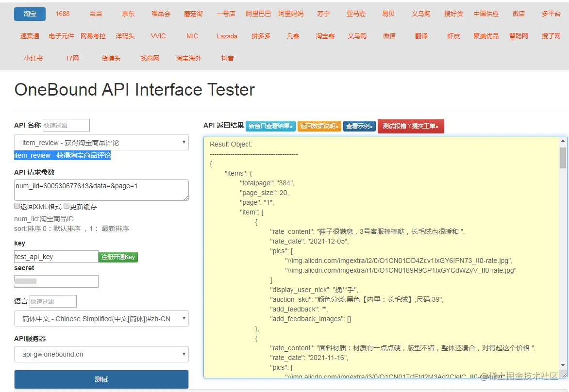The height and width of the screenshot is (392, 569).
Task: Click the blue 测试 button
Action: (x=101, y=379)
